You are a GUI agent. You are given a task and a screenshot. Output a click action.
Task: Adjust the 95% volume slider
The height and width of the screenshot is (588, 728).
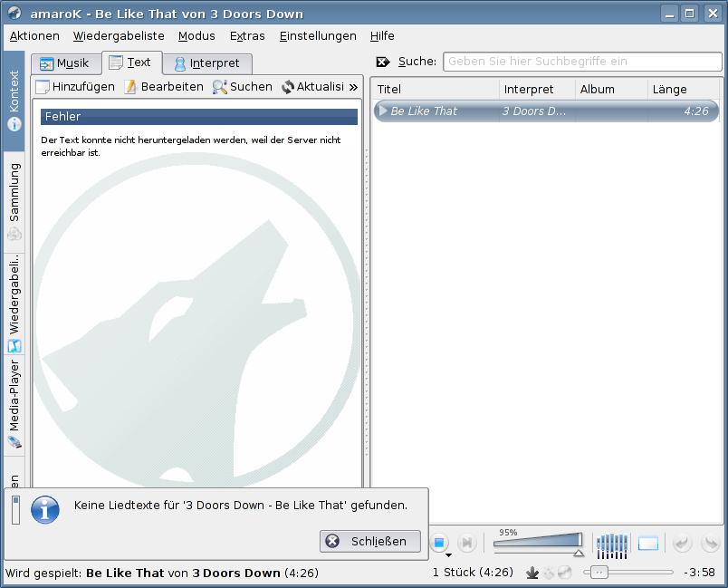(x=538, y=544)
